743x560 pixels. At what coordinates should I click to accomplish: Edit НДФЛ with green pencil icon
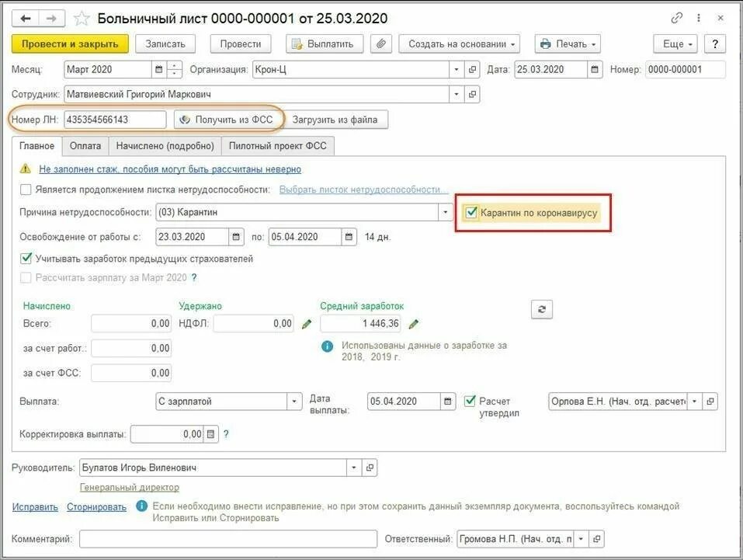click(x=307, y=325)
